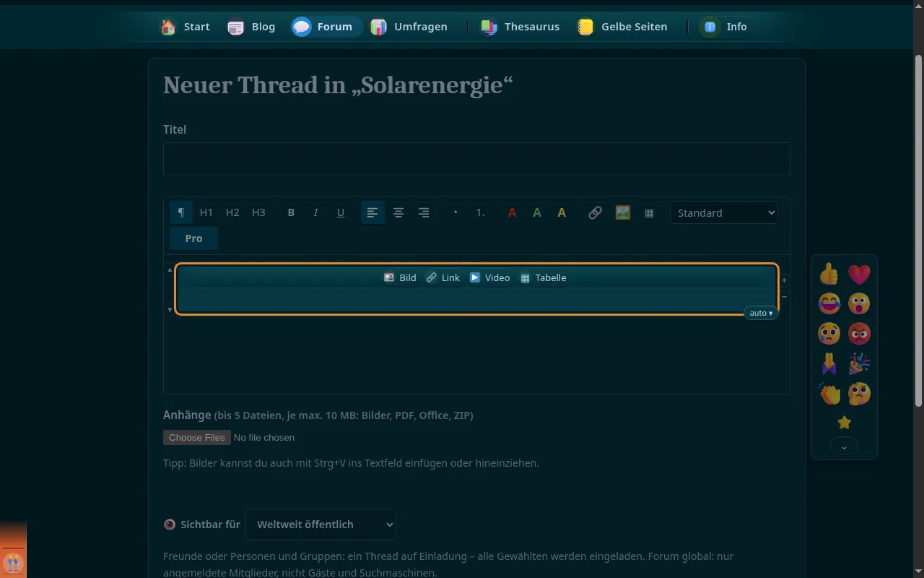This screenshot has width=924, height=578.
Task: Open the Standard font dropdown
Action: coord(724,212)
